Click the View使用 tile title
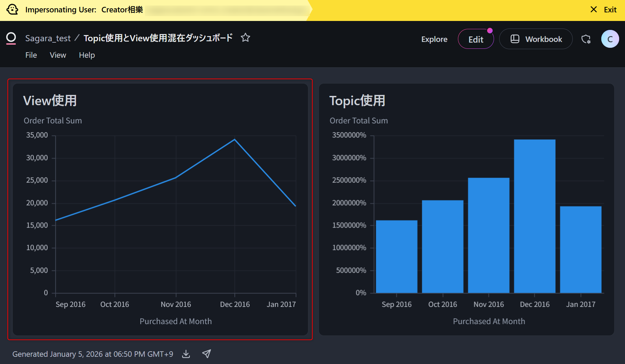625x364 pixels. (50, 101)
